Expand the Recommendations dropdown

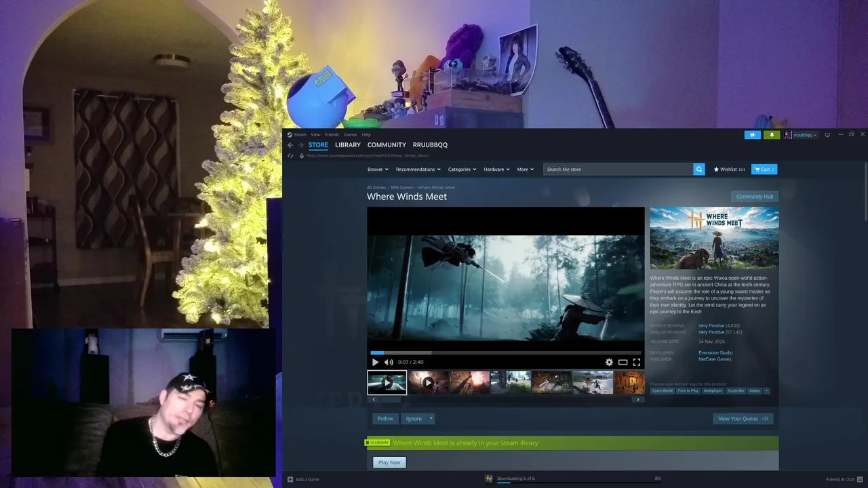point(418,169)
